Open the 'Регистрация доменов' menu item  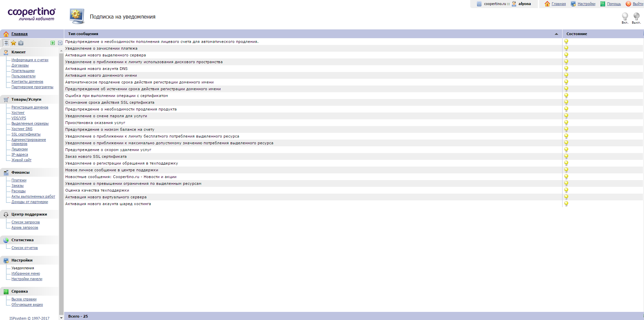(x=30, y=107)
